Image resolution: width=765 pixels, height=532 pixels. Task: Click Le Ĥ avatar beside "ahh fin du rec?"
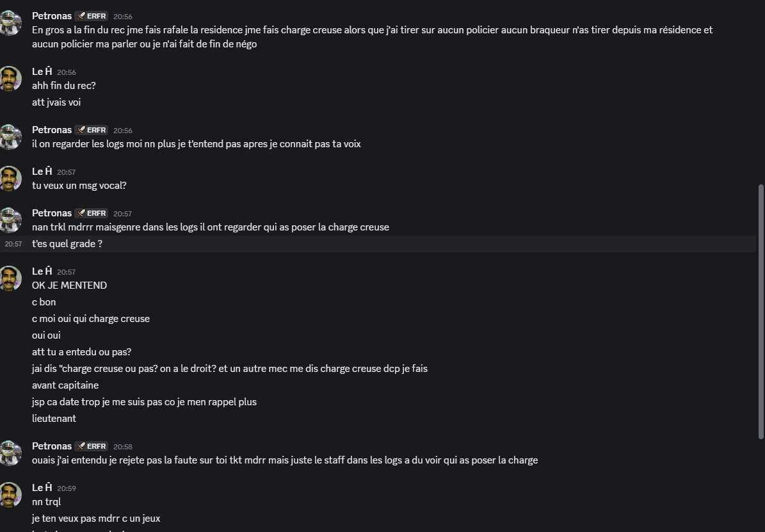10,78
